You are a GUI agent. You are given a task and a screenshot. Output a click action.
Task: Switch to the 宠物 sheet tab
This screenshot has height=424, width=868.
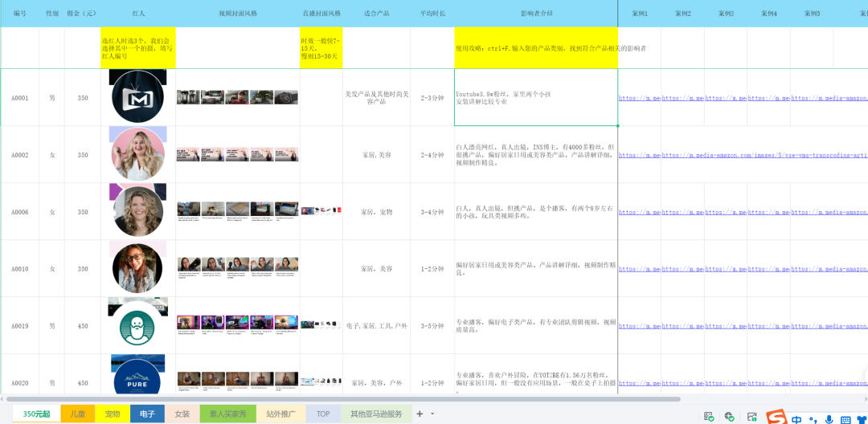click(x=113, y=414)
